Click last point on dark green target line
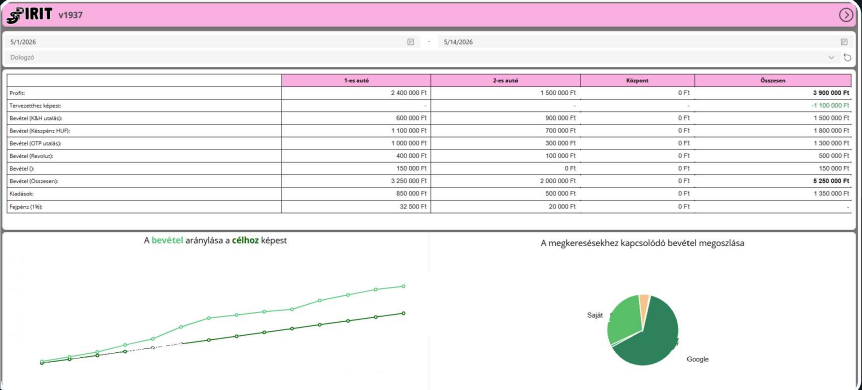862x390 pixels. (x=404, y=313)
